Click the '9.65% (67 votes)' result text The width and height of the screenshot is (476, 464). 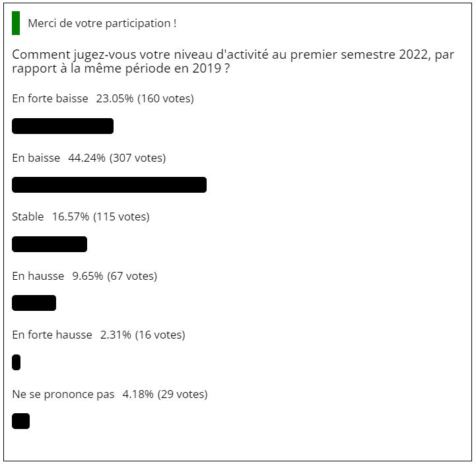pyautogui.click(x=115, y=276)
